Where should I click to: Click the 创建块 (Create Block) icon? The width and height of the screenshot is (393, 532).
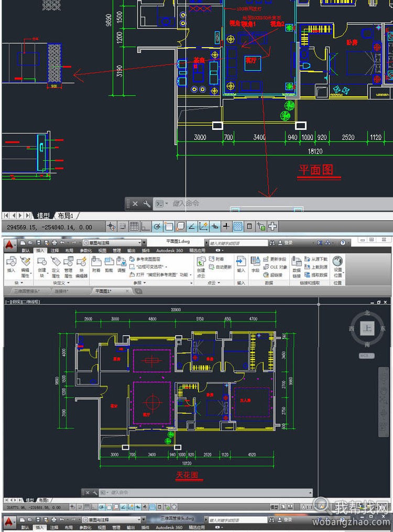tap(42, 267)
